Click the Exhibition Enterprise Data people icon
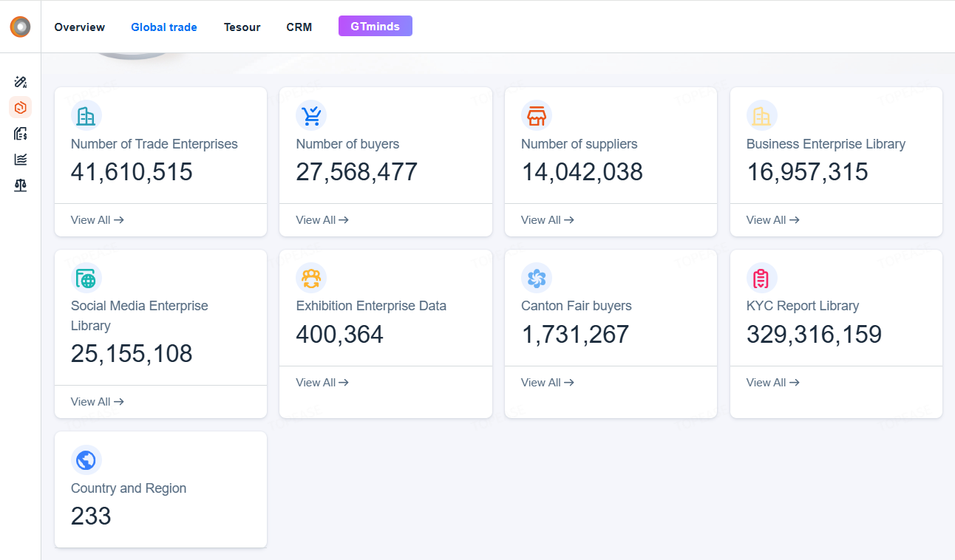The image size is (955, 560). (x=311, y=278)
